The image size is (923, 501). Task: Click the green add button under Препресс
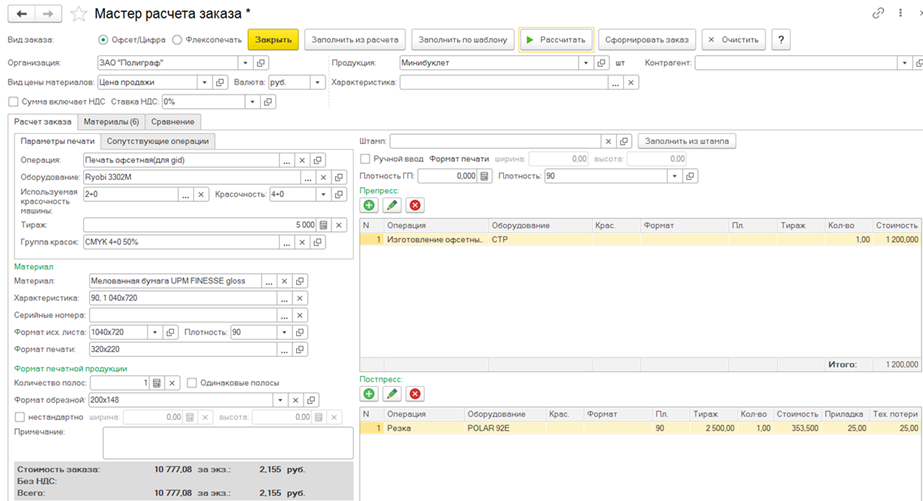370,205
